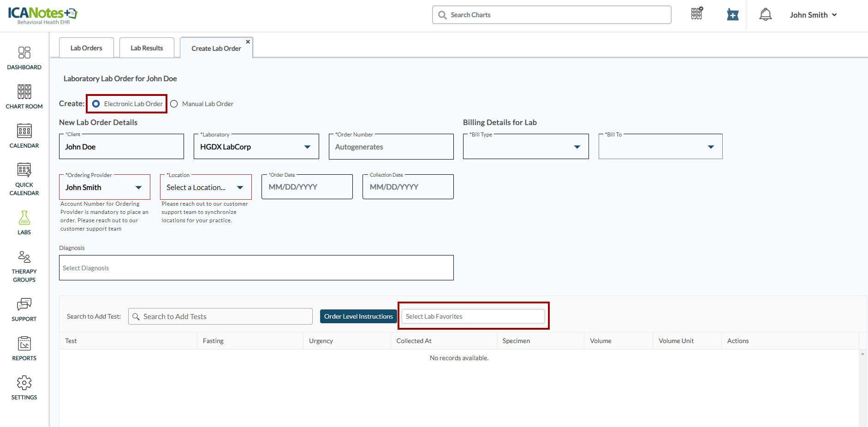Switch to the Lab Results tab
This screenshot has height=427, width=868.
tap(147, 48)
